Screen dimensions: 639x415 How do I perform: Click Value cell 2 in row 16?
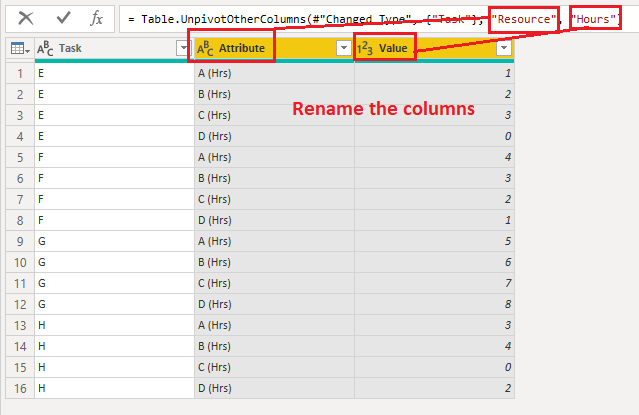[434, 388]
